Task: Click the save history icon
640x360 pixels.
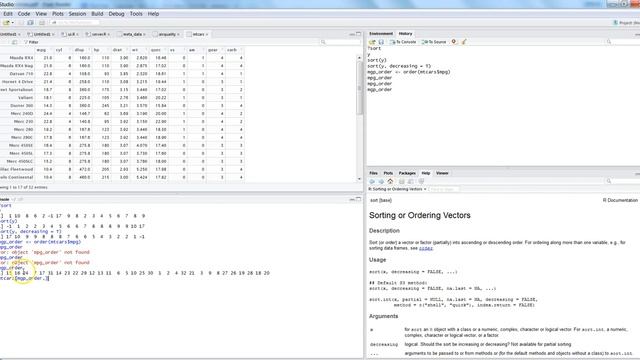Action: tap(381, 42)
